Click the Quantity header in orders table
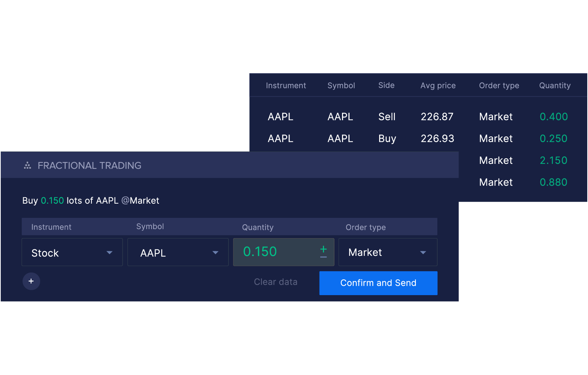The width and height of the screenshot is (588, 375). (555, 85)
